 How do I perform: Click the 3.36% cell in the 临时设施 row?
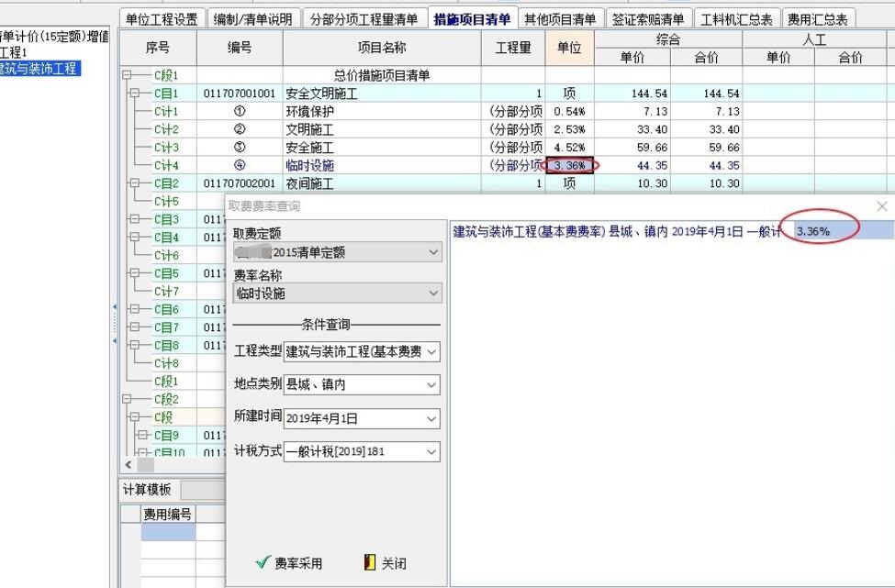570,165
